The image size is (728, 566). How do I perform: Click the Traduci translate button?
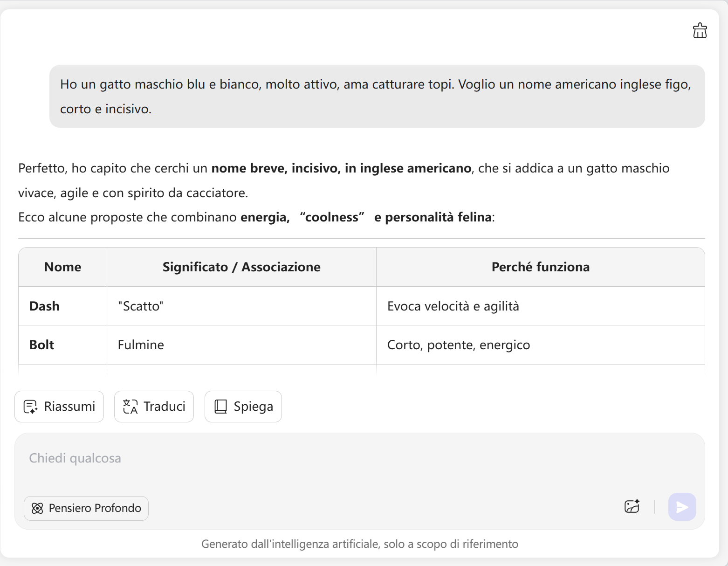pos(154,407)
